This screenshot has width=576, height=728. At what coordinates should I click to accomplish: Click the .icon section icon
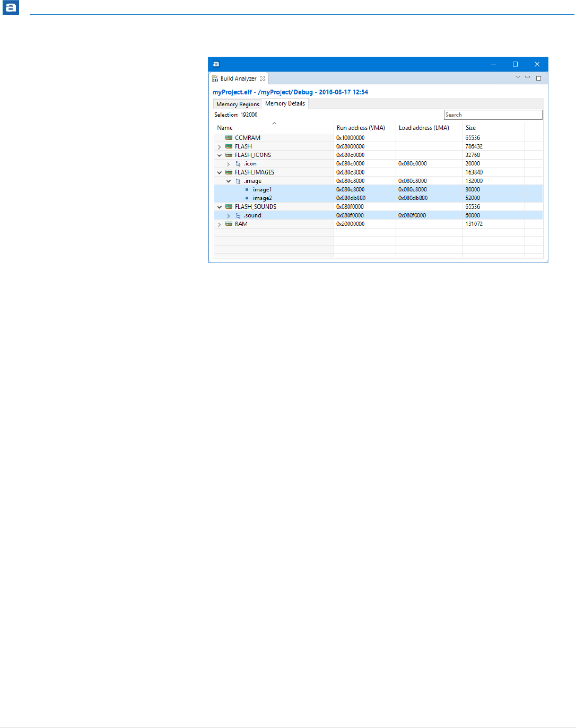pos(238,164)
